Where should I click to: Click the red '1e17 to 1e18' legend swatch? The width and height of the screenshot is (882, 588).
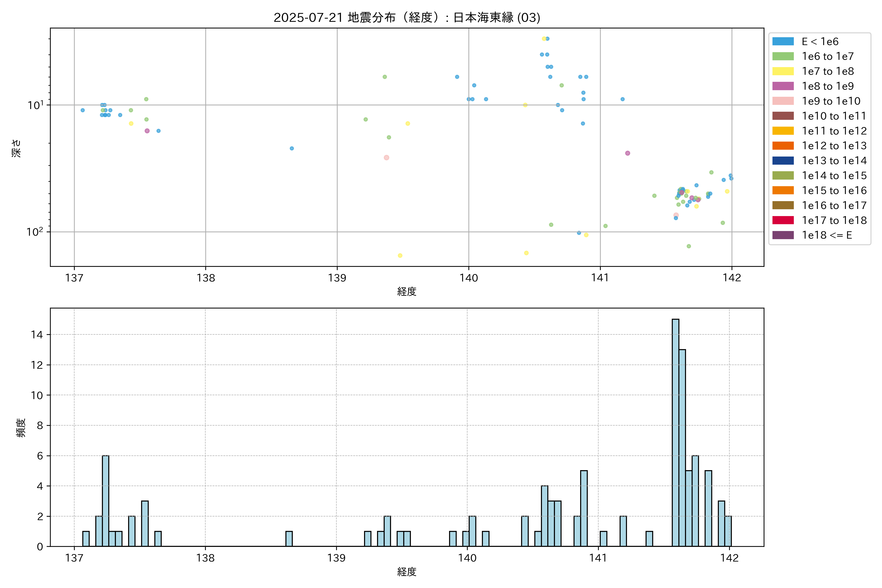pos(783,220)
